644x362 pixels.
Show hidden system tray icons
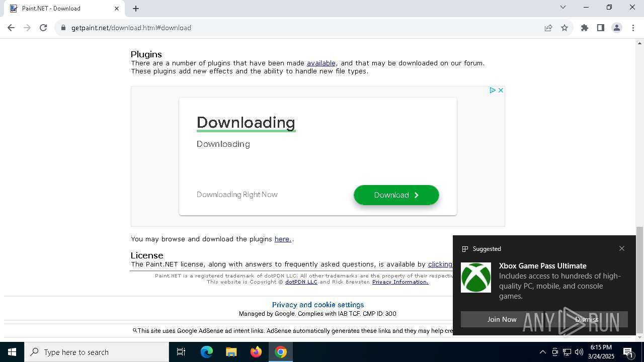542,352
